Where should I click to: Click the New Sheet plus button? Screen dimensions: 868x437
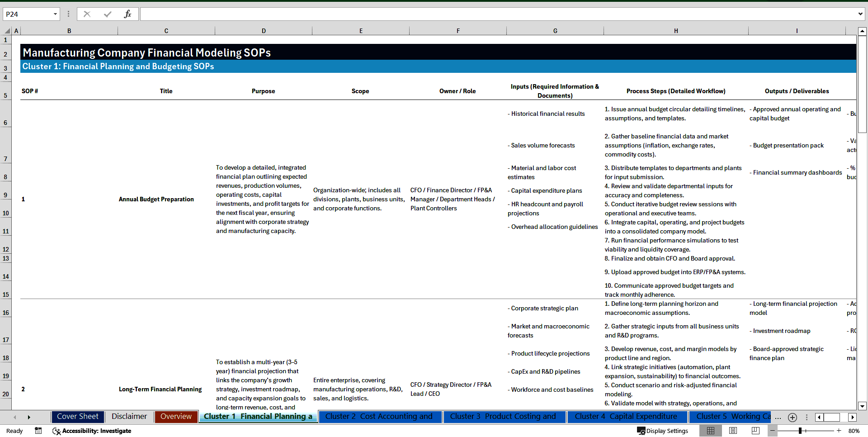point(792,417)
